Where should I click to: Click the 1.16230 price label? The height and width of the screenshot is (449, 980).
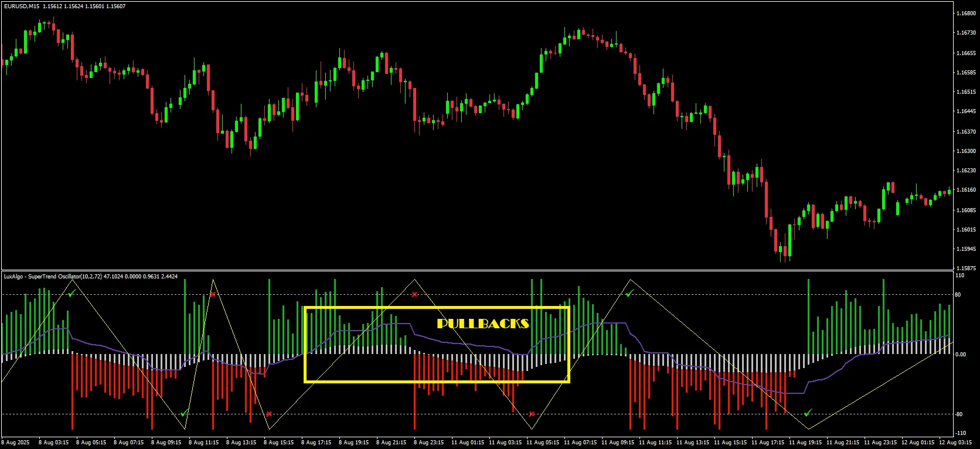click(x=966, y=171)
